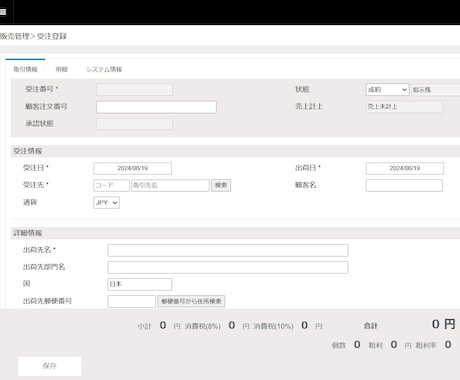Open the hamburger menu icon

click(3, 12)
